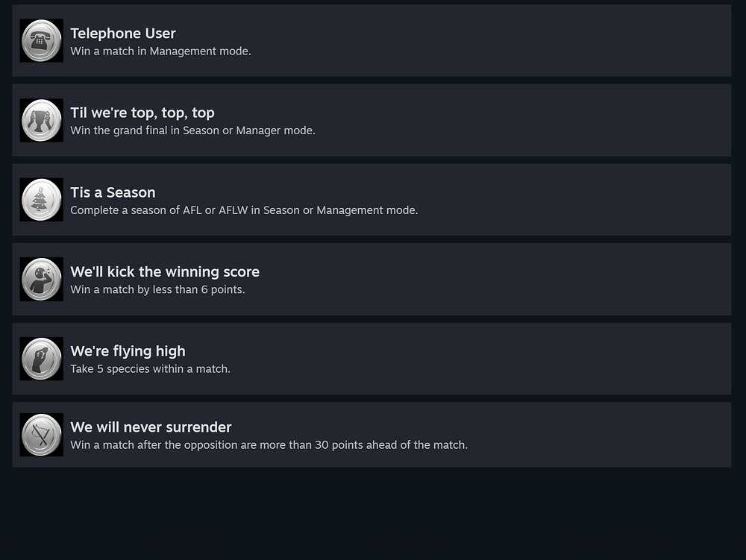Click the Christmas tree achievement icon

[41, 200]
